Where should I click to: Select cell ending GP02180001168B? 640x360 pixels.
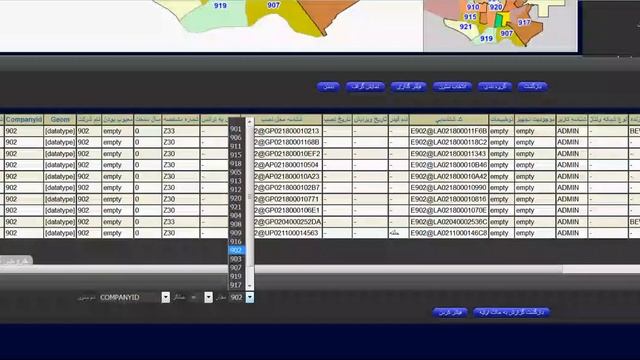[x=288, y=142]
